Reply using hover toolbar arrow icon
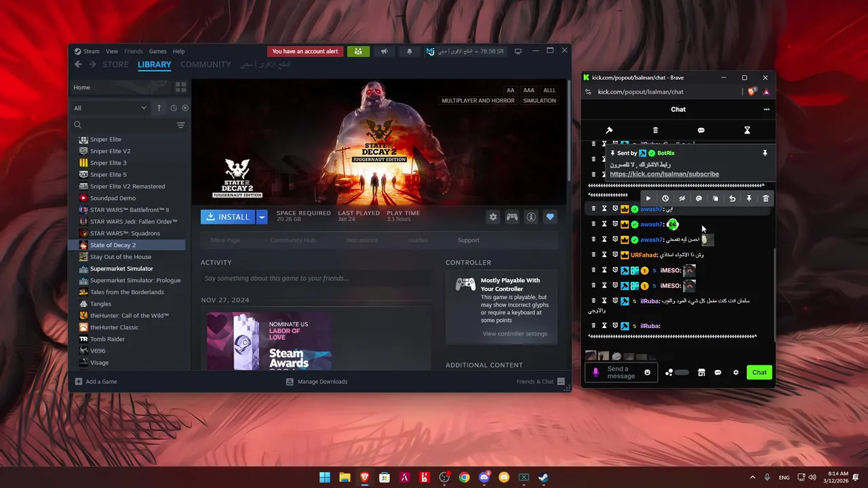 click(x=732, y=199)
